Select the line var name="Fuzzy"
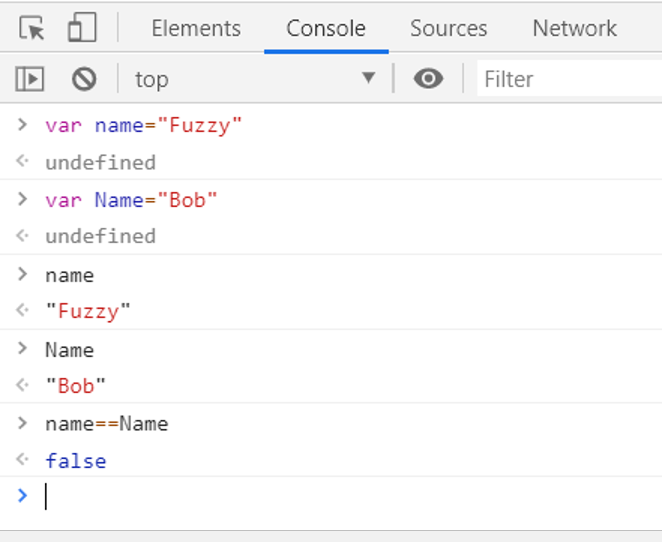Viewport: 662px width, 542px height. pyautogui.click(x=143, y=125)
